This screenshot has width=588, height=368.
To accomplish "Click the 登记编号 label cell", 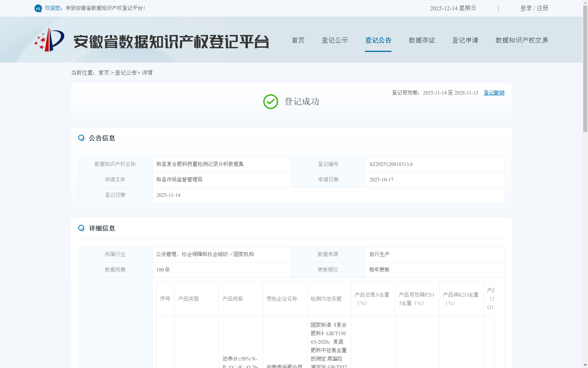I will point(328,164).
